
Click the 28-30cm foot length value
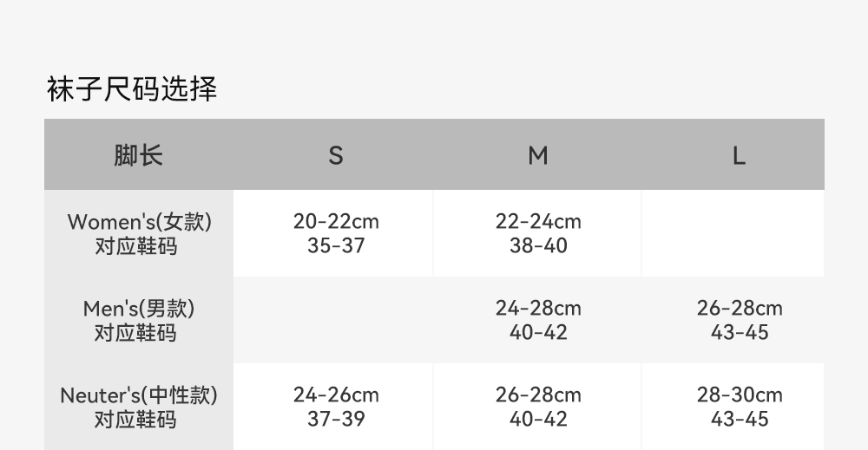[x=740, y=395]
